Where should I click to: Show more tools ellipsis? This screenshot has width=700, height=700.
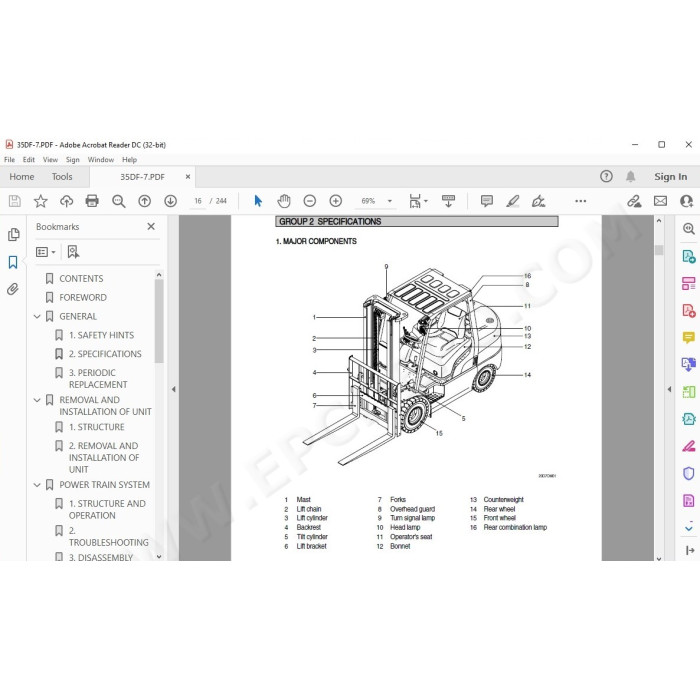[580, 201]
